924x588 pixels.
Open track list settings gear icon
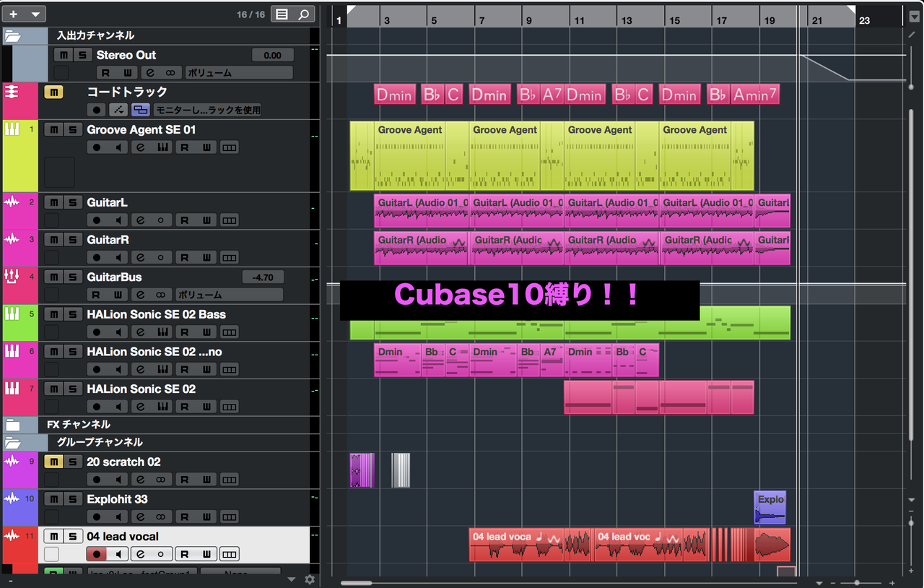coord(310,579)
